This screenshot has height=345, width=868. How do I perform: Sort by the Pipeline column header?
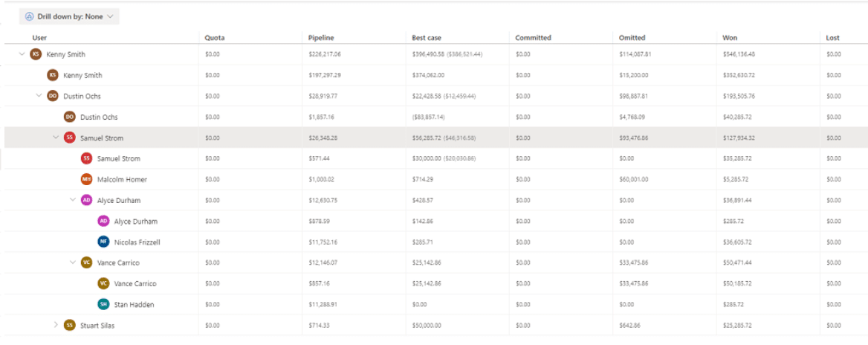pyautogui.click(x=321, y=38)
